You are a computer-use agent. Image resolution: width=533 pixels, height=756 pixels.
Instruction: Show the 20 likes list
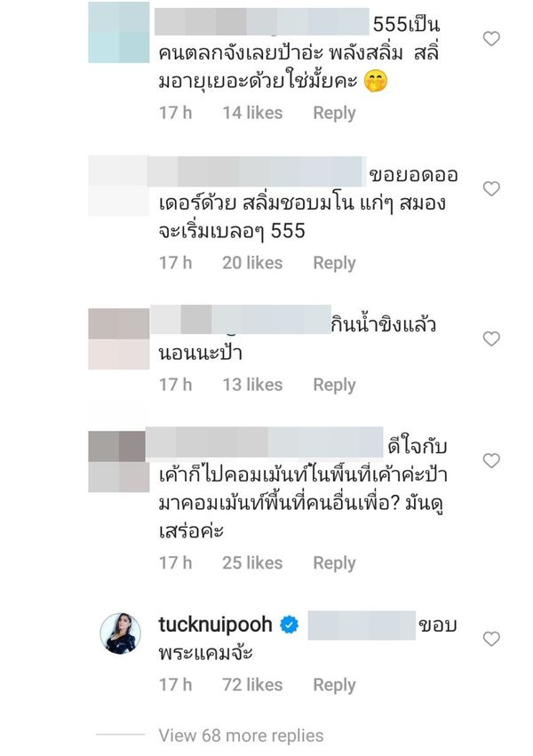point(252,263)
